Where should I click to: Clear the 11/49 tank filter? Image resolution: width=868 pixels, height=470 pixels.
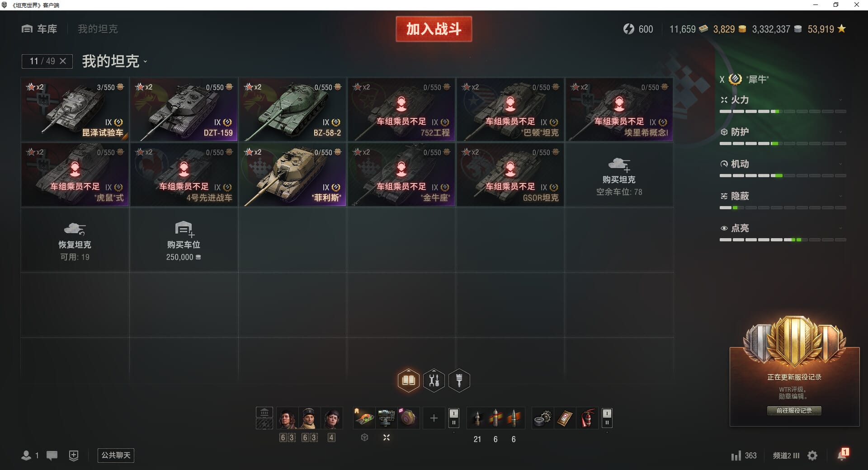point(63,61)
